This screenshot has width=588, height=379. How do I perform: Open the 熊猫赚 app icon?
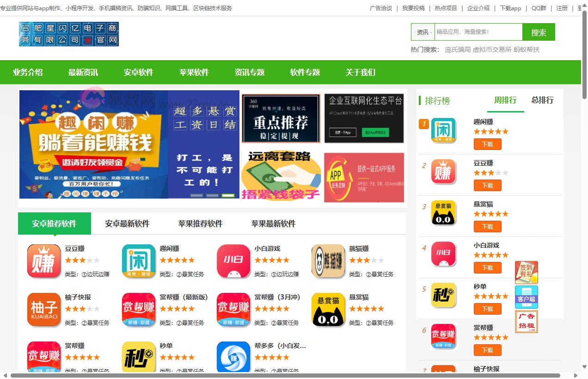pyautogui.click(x=328, y=261)
